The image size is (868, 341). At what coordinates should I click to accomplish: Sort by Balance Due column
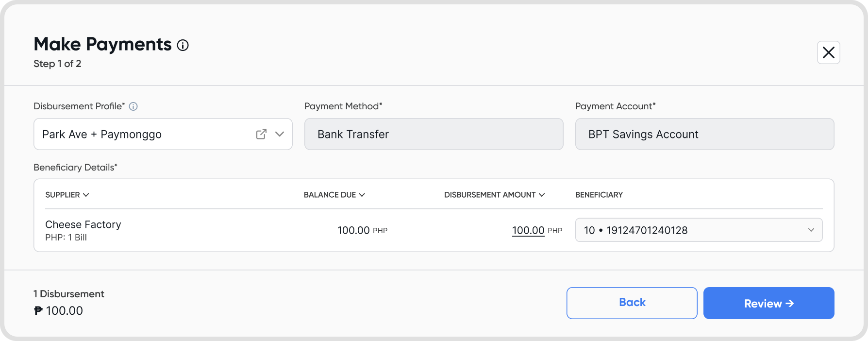334,195
